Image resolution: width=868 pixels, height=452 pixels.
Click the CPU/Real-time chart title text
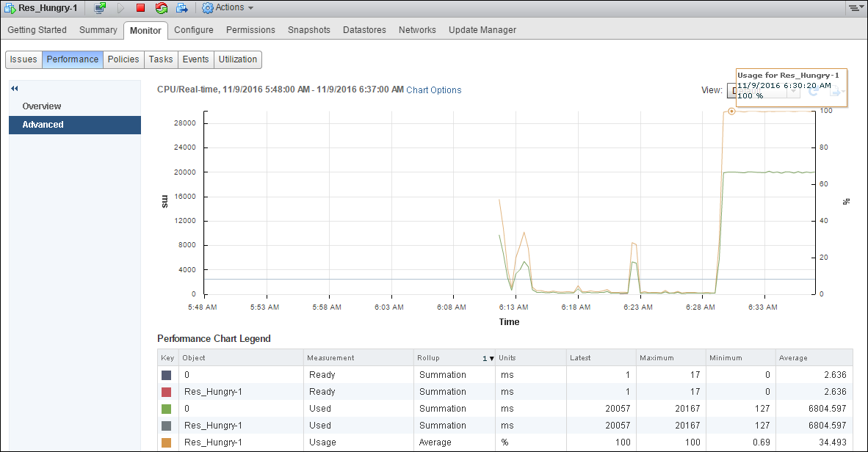(x=280, y=90)
